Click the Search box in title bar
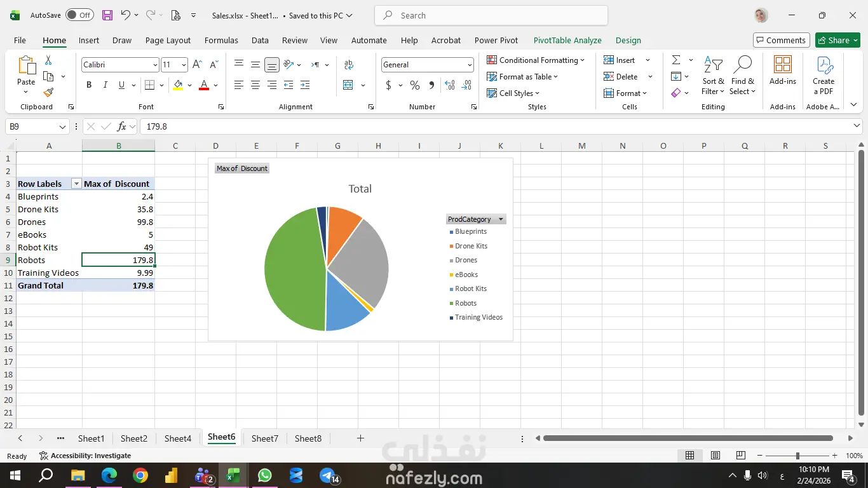 (x=491, y=15)
